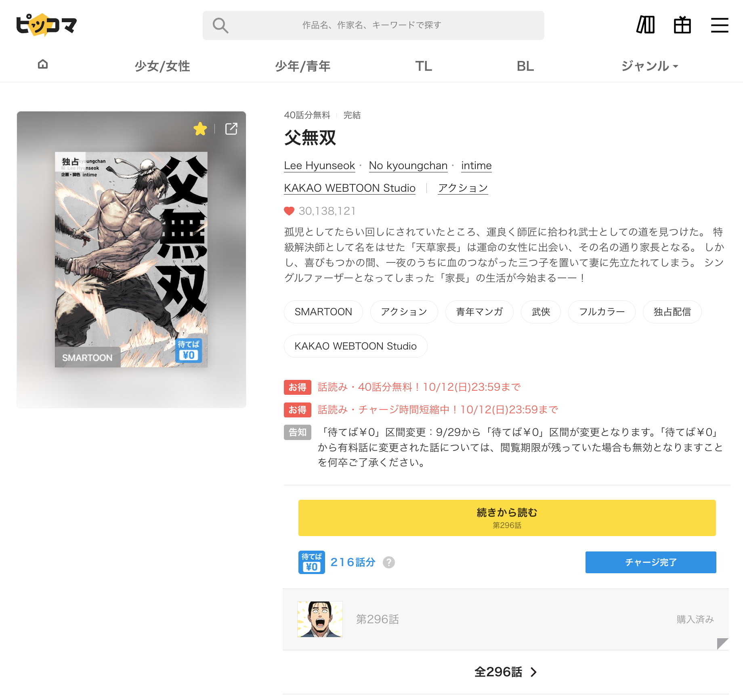Select the 武侠 tag chip

coord(541,312)
